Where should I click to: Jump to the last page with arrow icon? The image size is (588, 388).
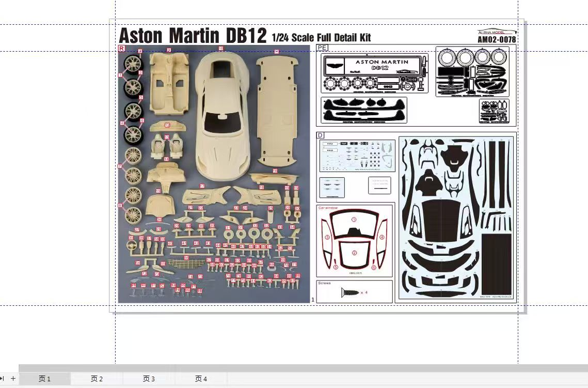click(x=2, y=379)
